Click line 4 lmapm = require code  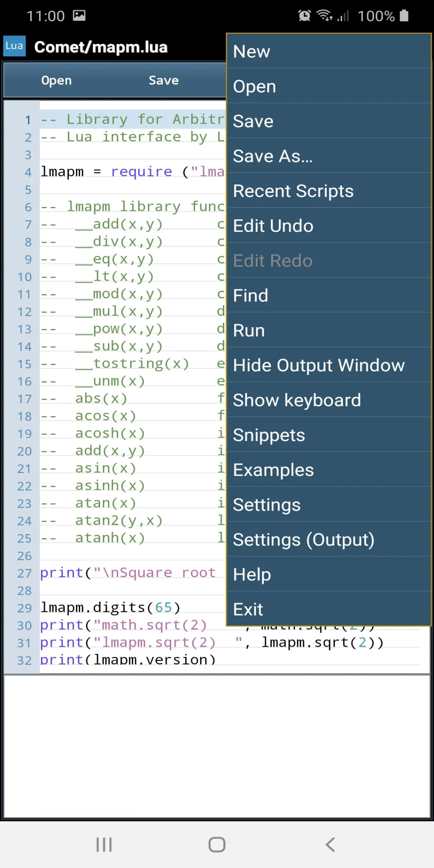132,172
